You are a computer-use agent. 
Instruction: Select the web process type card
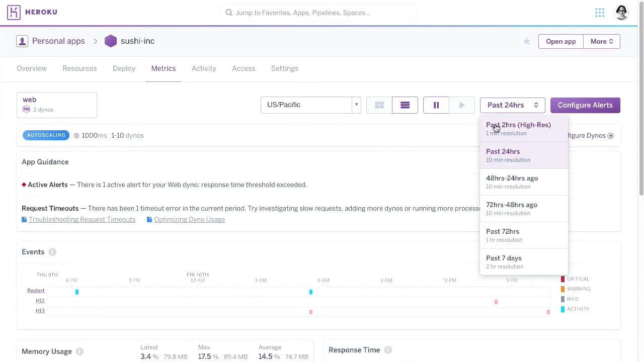click(57, 105)
